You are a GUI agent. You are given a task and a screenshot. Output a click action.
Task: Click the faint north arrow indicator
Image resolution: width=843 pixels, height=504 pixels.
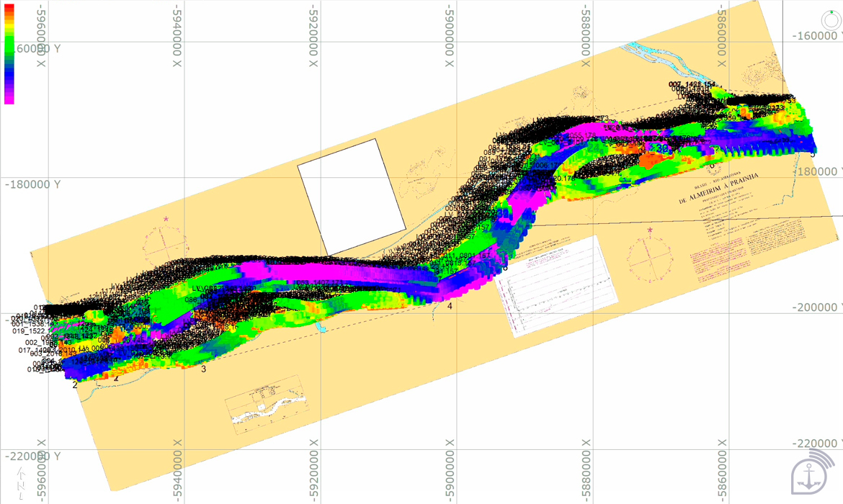point(20,482)
